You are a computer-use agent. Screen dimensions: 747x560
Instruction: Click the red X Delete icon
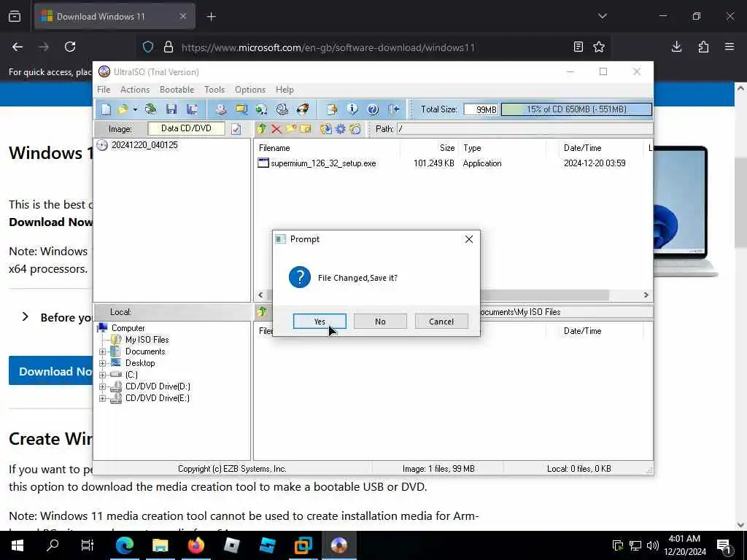[x=276, y=128]
